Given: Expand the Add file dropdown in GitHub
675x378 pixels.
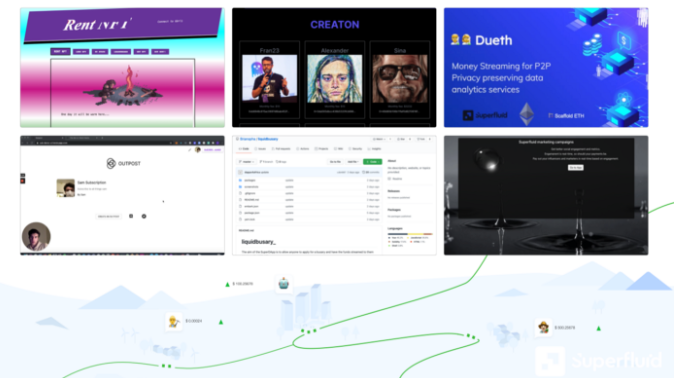Looking at the screenshot, I should coord(353,162).
